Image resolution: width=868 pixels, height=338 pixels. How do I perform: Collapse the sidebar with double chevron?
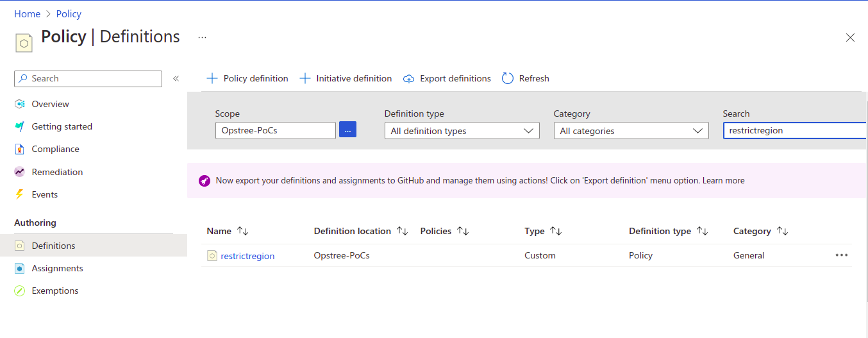coord(176,78)
